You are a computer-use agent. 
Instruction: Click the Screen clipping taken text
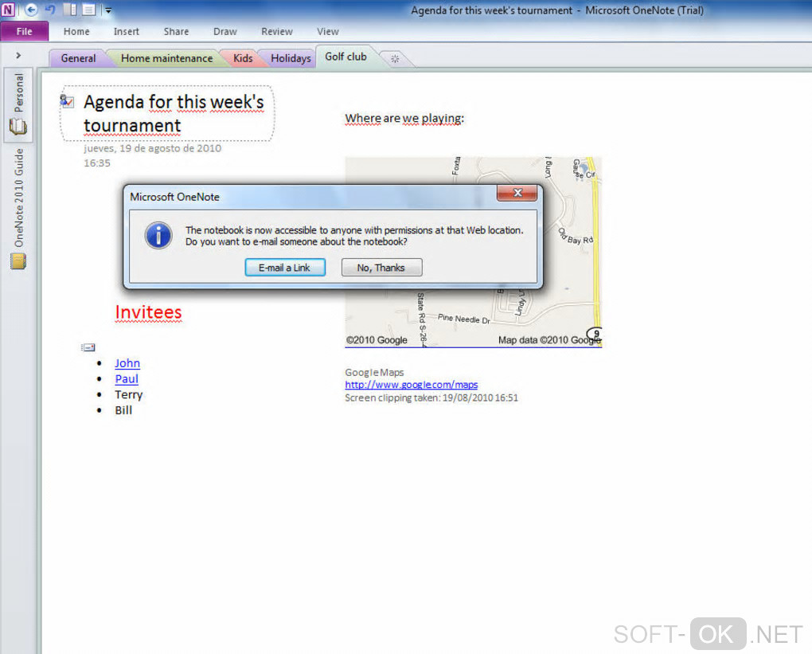tap(431, 397)
